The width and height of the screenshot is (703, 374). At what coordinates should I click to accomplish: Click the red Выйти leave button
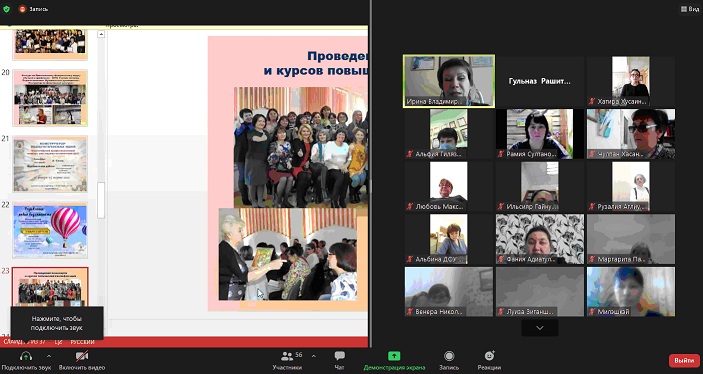click(684, 361)
